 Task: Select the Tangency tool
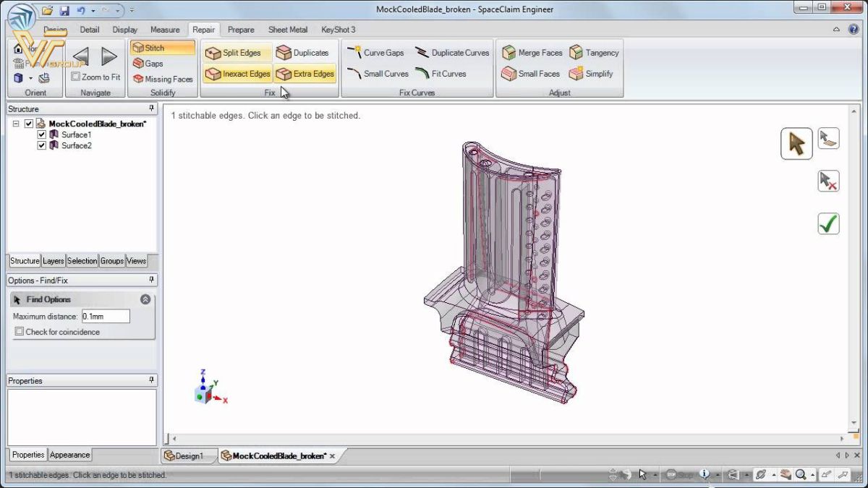tap(595, 53)
